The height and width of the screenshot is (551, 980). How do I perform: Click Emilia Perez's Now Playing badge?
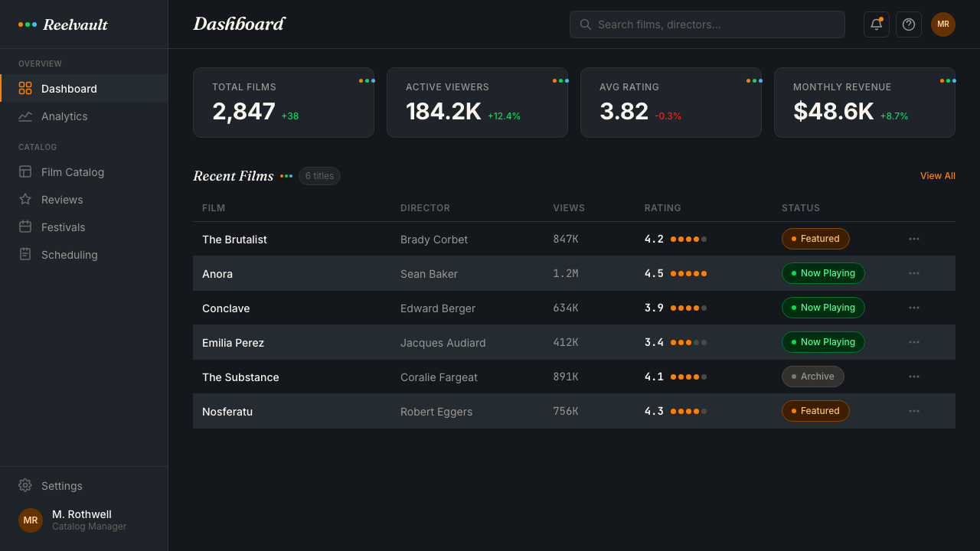pyautogui.click(x=823, y=342)
